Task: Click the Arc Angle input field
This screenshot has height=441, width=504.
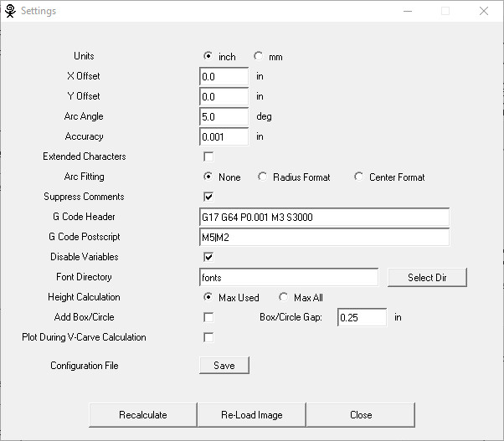Action: click(x=224, y=116)
